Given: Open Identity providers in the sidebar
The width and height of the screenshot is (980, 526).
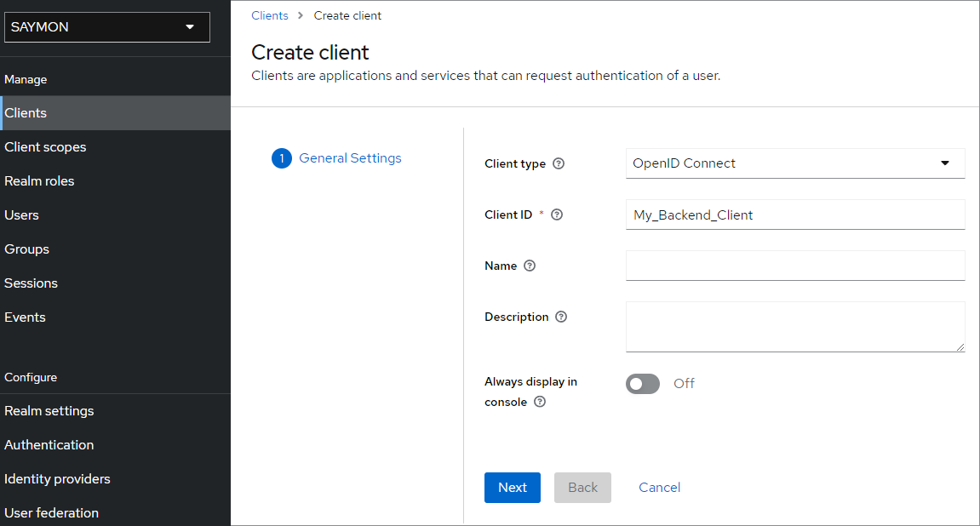Looking at the screenshot, I should 115,479.
